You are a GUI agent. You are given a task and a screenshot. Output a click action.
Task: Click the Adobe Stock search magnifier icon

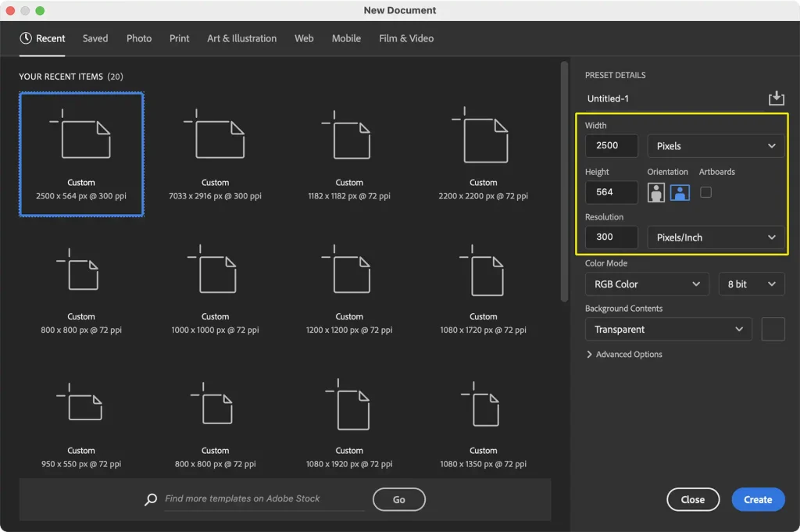tap(151, 499)
